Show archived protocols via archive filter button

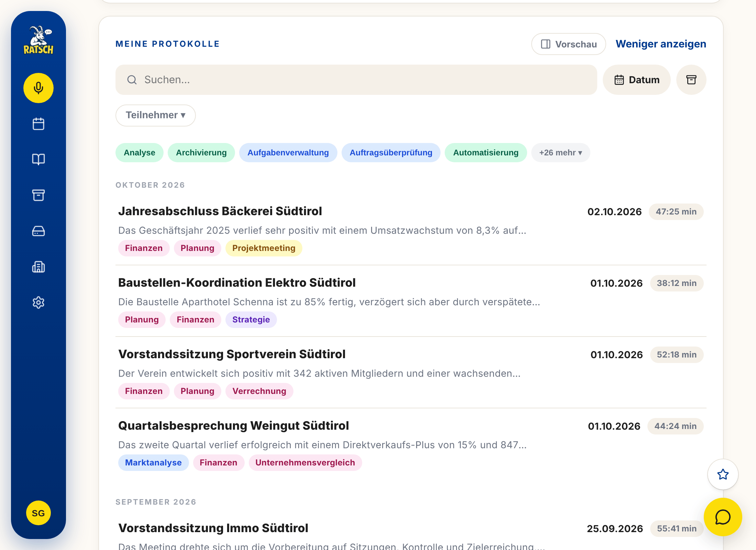(691, 80)
